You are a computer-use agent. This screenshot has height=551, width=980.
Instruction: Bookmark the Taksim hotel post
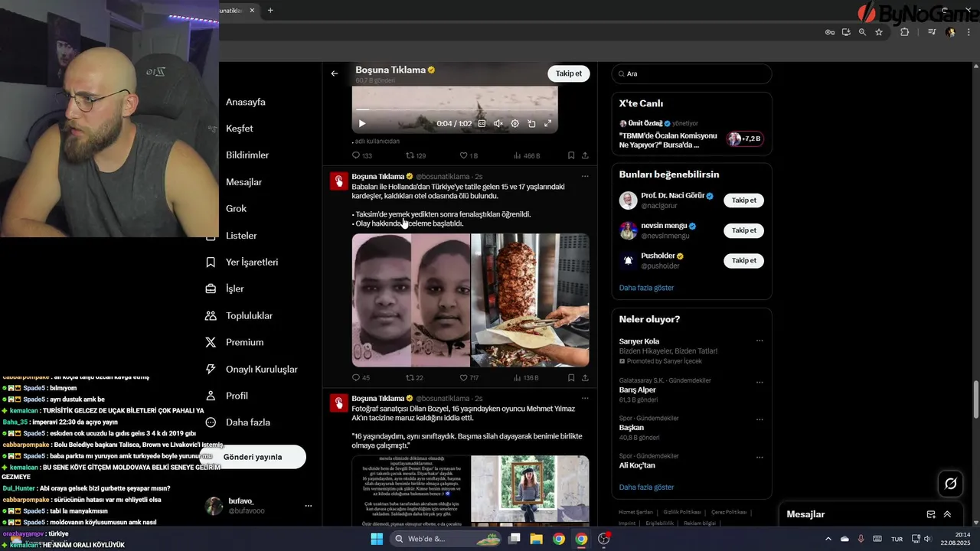tap(571, 377)
